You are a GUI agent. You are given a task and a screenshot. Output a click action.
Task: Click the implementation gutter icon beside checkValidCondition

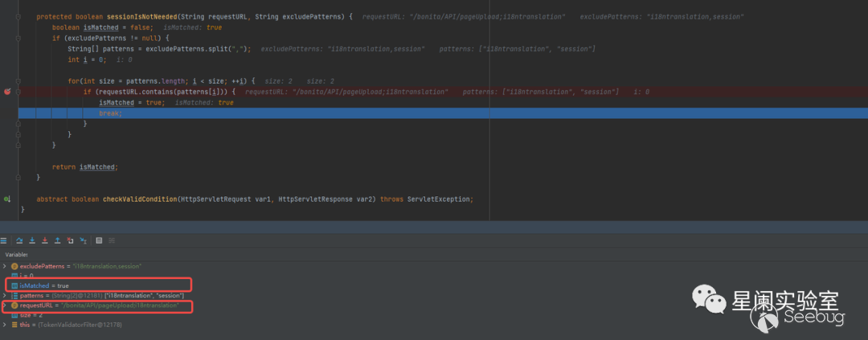point(7,199)
